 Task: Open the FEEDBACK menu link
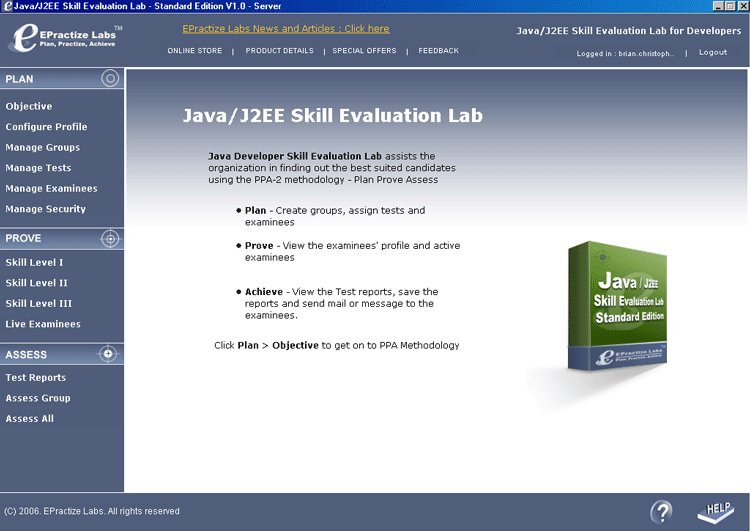tap(439, 51)
